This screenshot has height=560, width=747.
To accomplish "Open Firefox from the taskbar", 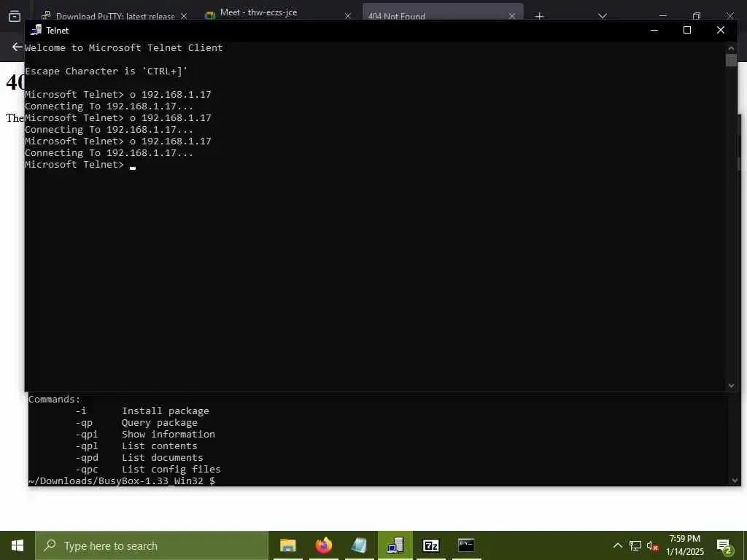I will (323, 545).
